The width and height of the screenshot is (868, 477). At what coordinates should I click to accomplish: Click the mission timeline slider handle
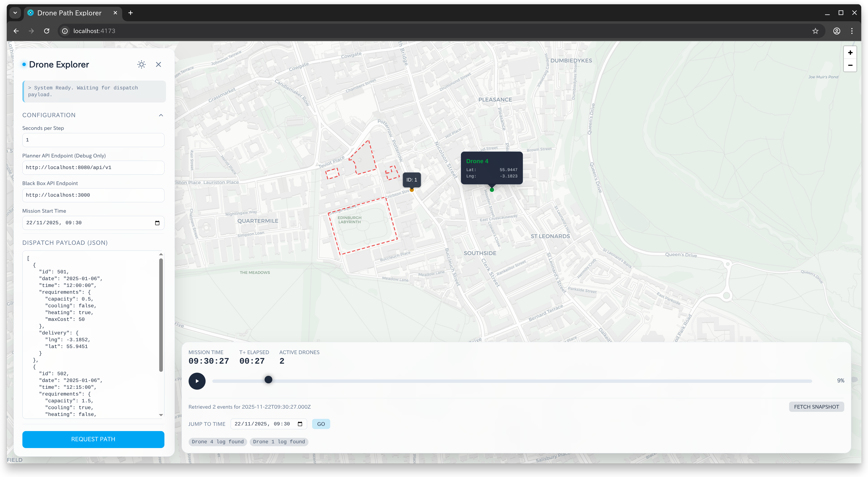pos(268,380)
